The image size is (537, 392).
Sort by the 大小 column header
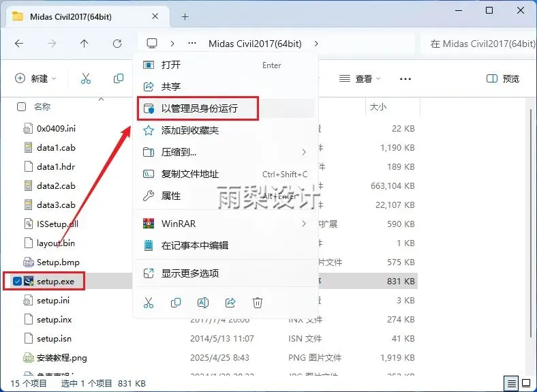coord(378,107)
